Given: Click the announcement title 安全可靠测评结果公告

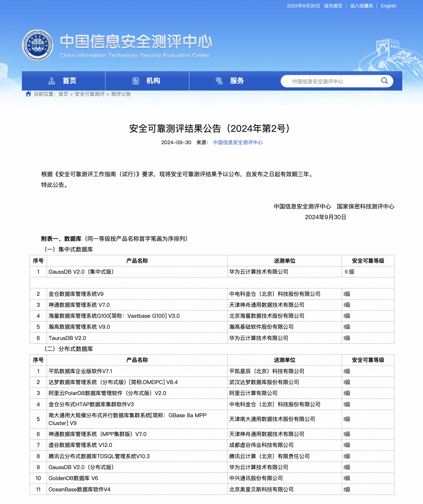Looking at the screenshot, I should (x=209, y=128).
